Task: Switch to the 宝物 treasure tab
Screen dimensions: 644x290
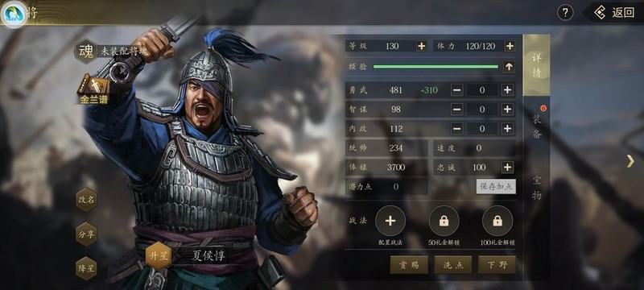Action: [537, 188]
